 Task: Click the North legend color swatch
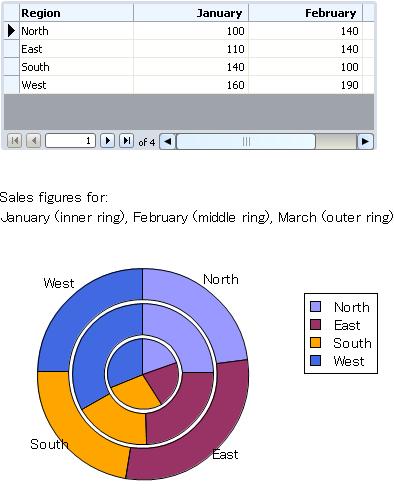(x=315, y=307)
